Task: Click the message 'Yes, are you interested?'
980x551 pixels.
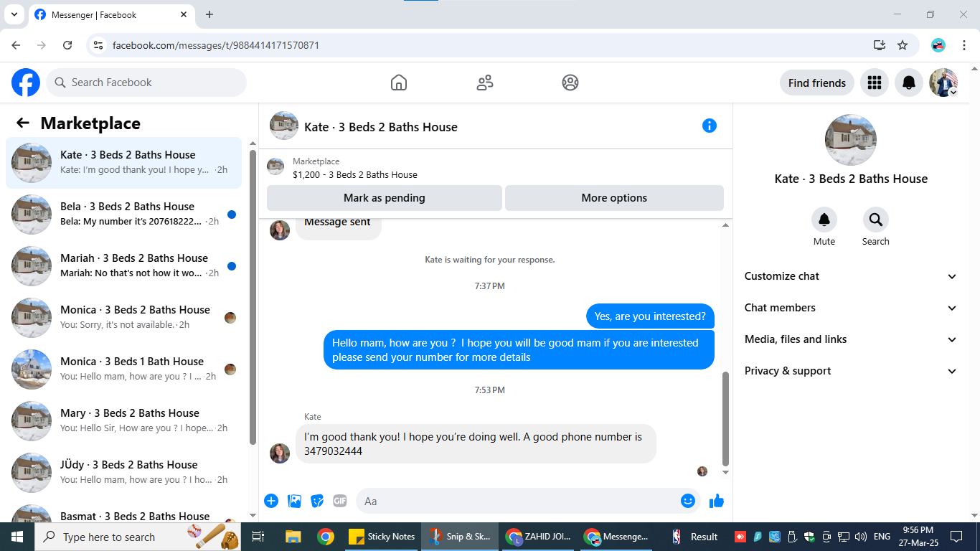Action: pos(650,316)
